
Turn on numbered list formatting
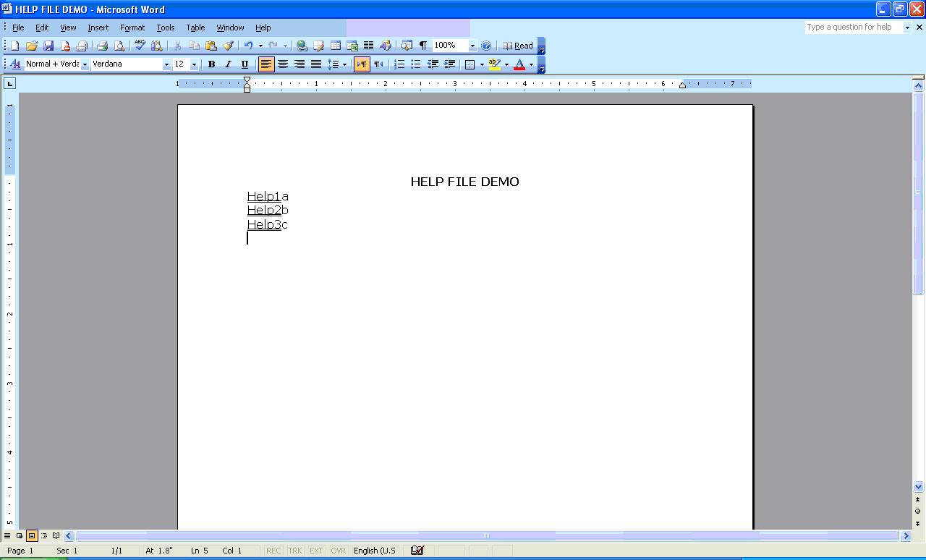pyautogui.click(x=399, y=64)
